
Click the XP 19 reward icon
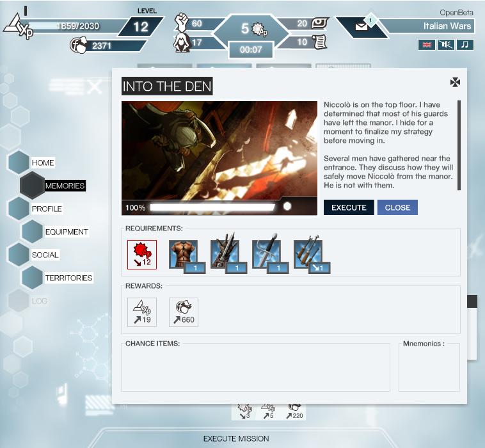coord(142,312)
